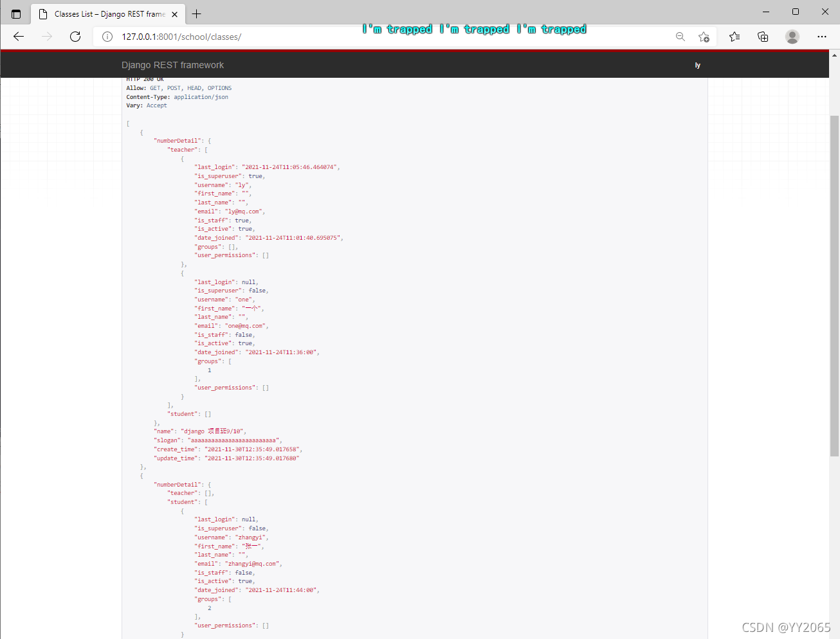The width and height of the screenshot is (840, 639).
Task: Open the Favorites list icon
Action: pyautogui.click(x=735, y=37)
